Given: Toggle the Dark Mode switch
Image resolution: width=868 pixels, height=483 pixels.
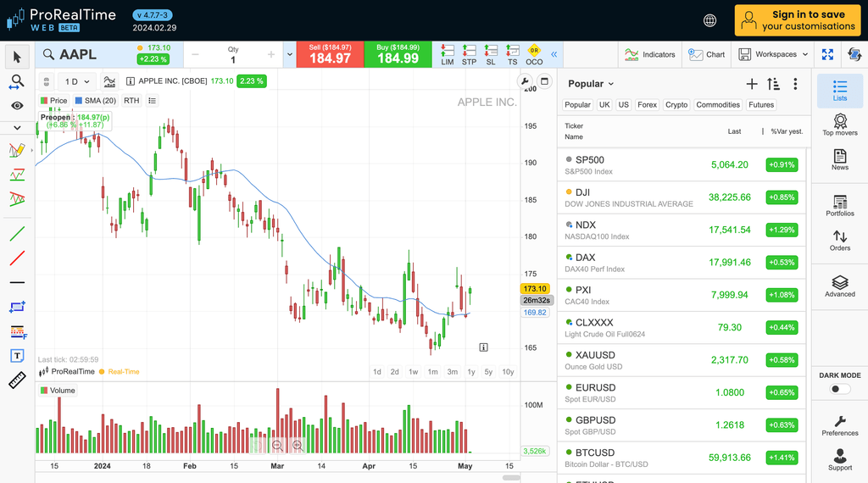Looking at the screenshot, I should [839, 389].
